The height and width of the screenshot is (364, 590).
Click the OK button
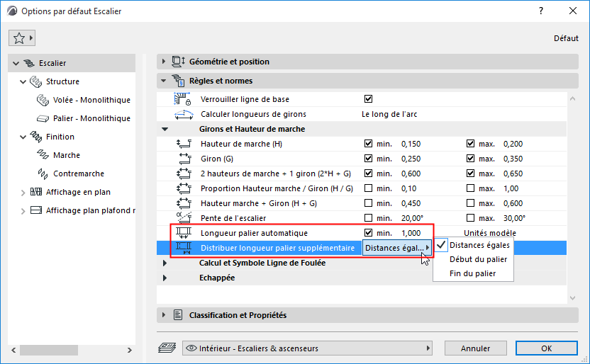pos(546,348)
